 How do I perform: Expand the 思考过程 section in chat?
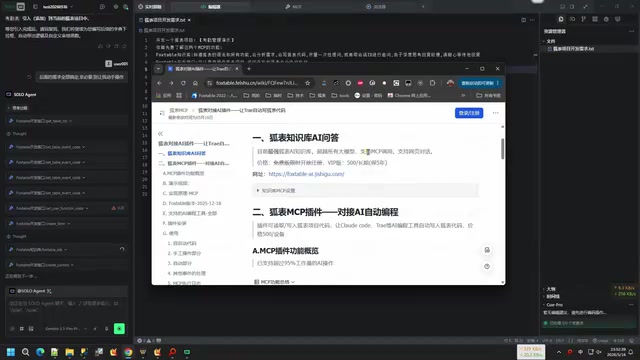tap(18, 108)
